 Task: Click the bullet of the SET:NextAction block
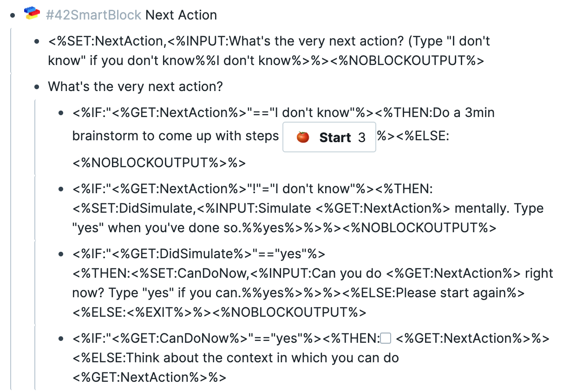click(37, 41)
